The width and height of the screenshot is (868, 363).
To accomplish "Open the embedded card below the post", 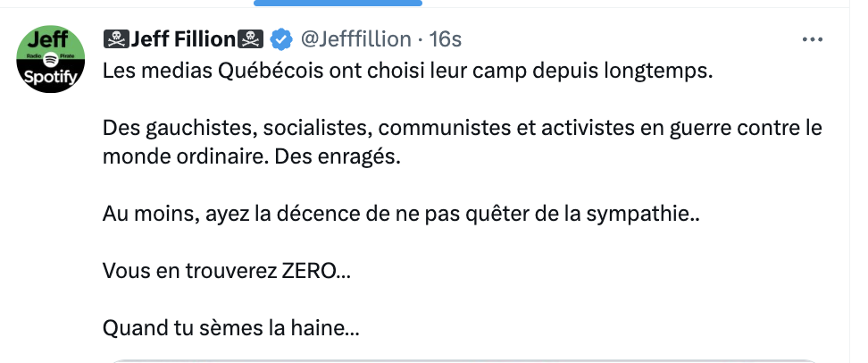I will pyautogui.click(x=465, y=361).
